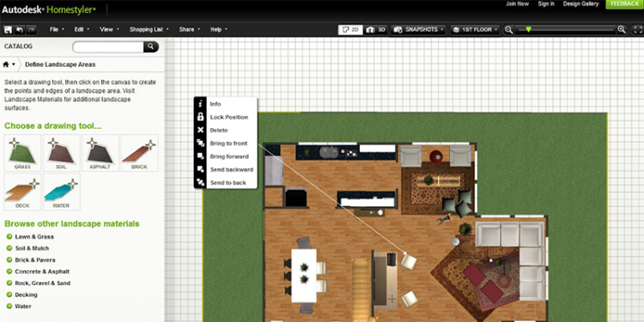
Task: Open the Design Gallery link
Action: point(580,3)
